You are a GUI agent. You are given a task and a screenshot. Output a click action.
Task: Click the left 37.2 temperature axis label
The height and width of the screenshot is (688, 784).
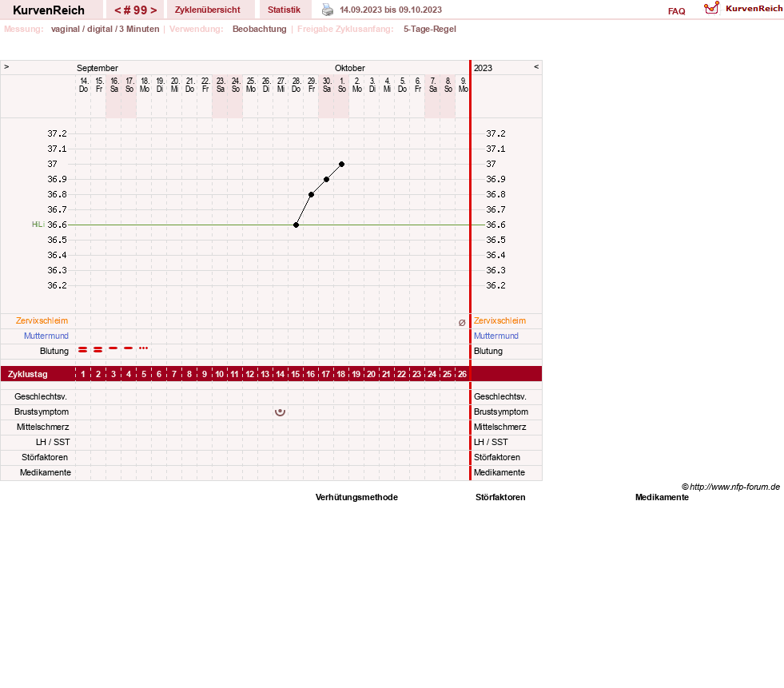[57, 133]
